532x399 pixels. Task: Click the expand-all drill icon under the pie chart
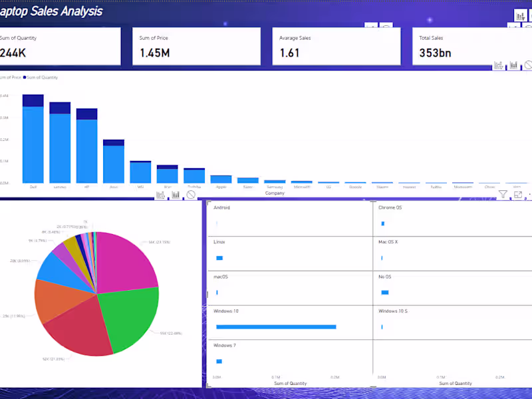(175, 194)
